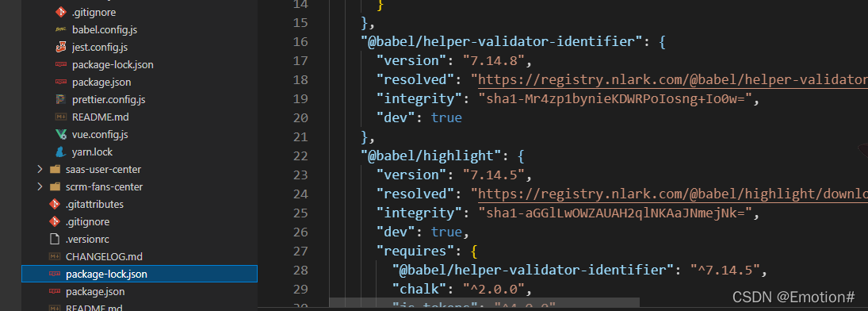Click the blank file icon of .versionrc

tap(54, 239)
